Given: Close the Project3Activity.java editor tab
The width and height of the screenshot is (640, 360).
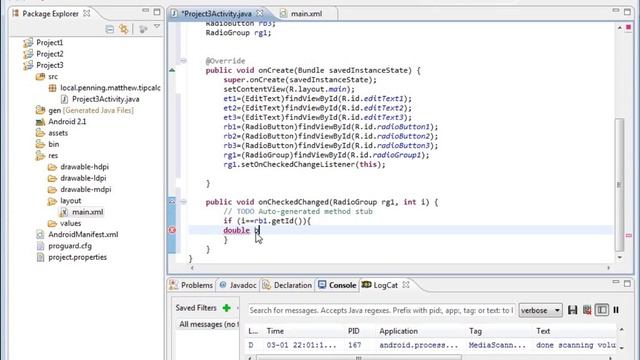Looking at the screenshot, I should (x=260, y=13).
